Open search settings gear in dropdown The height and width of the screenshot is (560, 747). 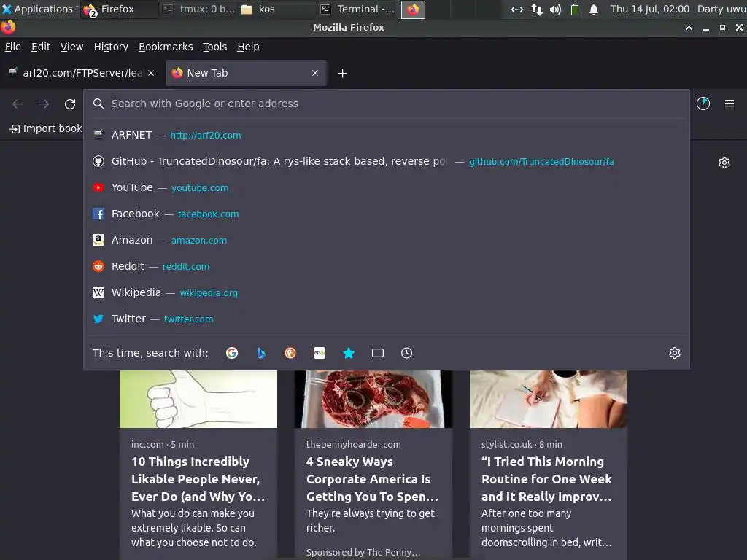675,353
